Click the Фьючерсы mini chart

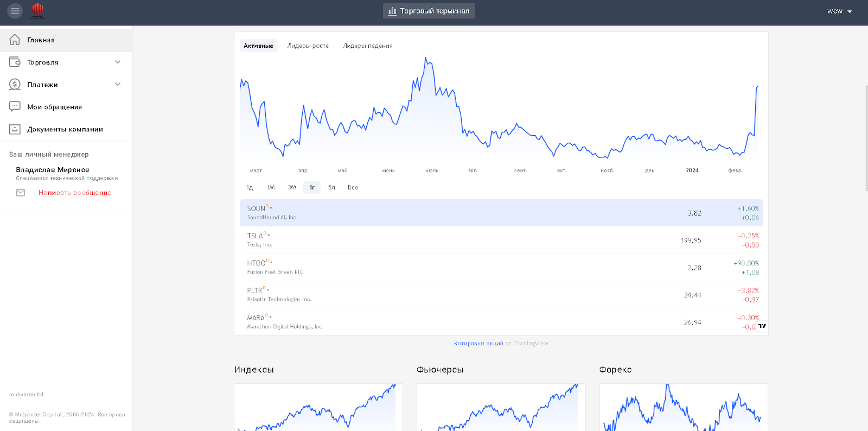[x=501, y=407]
